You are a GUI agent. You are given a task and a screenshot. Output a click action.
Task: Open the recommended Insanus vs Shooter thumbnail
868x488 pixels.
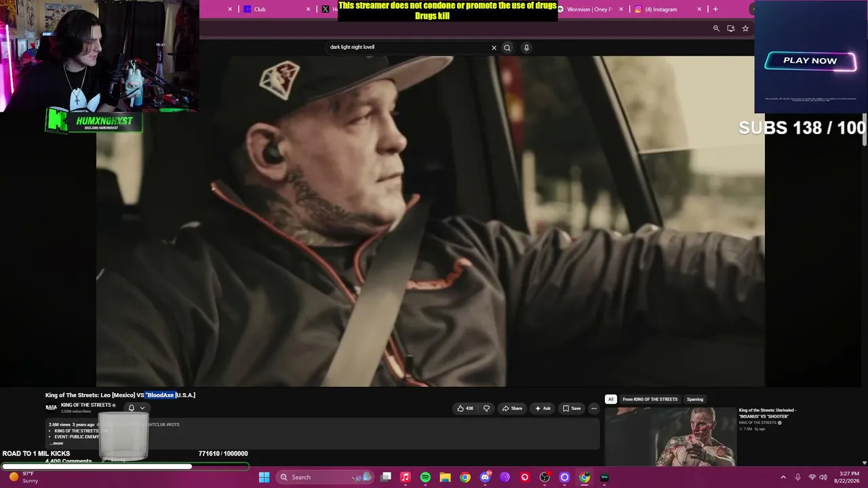coord(670,436)
